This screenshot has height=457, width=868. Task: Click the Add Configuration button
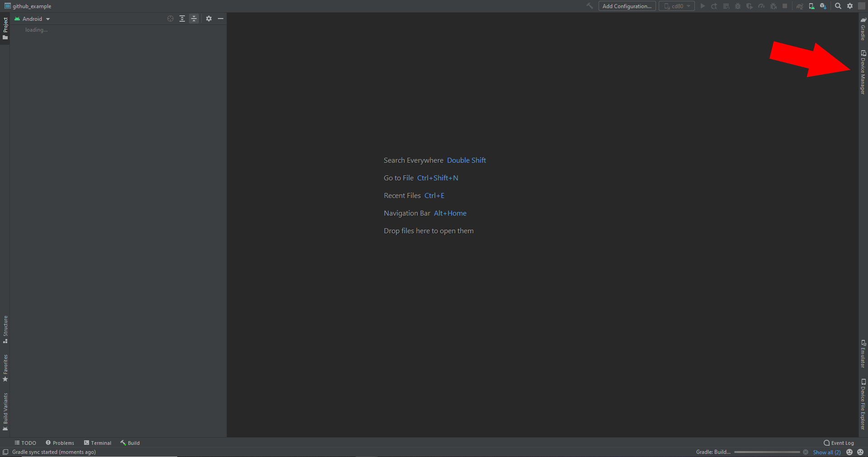[x=627, y=6]
